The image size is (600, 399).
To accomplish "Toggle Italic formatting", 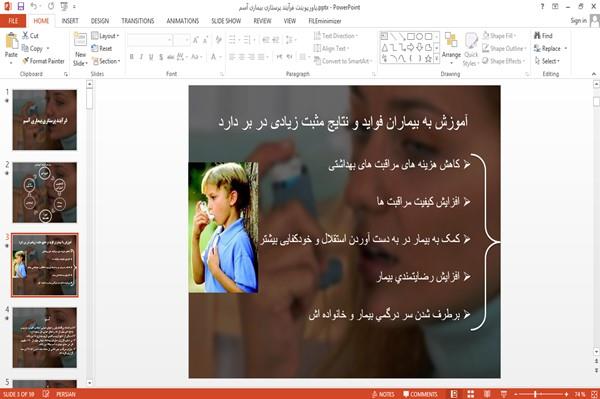I will click(x=141, y=57).
